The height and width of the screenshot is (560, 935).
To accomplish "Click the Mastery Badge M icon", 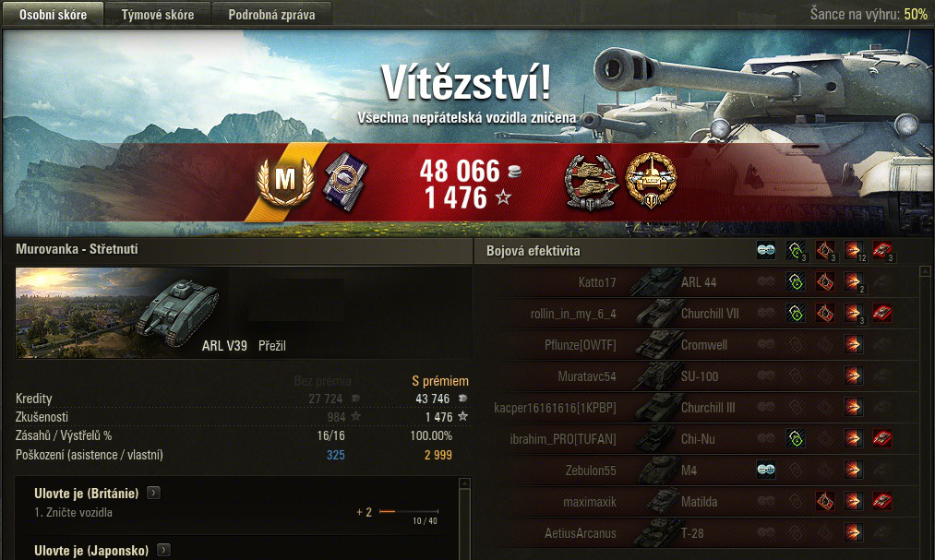I will tap(285, 181).
